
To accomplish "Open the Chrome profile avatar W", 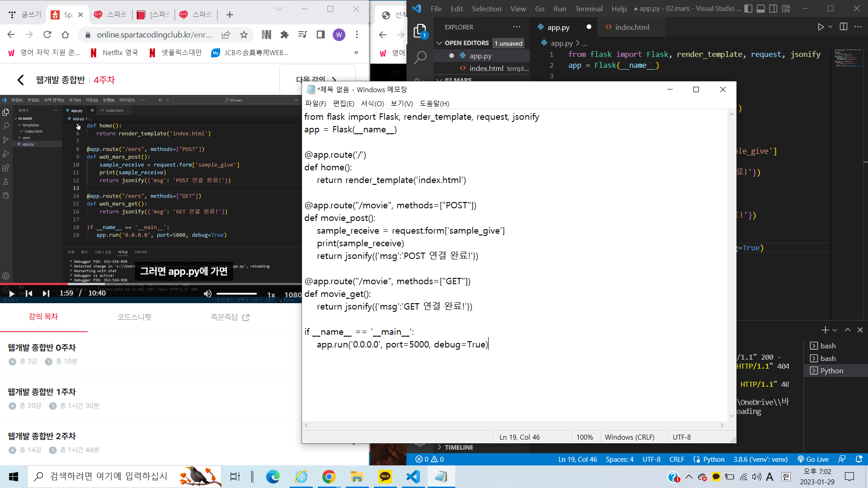I will 339,35.
